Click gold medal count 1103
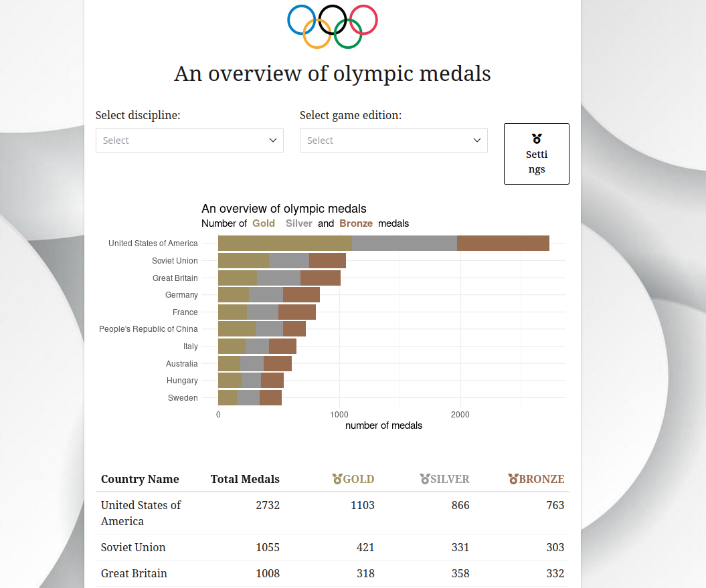The width and height of the screenshot is (706, 588). tap(363, 505)
